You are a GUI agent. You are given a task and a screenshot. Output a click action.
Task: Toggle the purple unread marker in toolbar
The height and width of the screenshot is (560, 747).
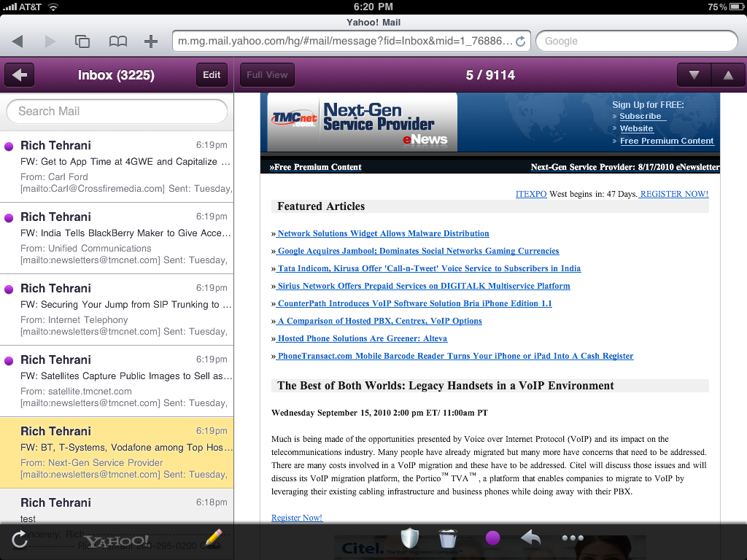(x=492, y=539)
